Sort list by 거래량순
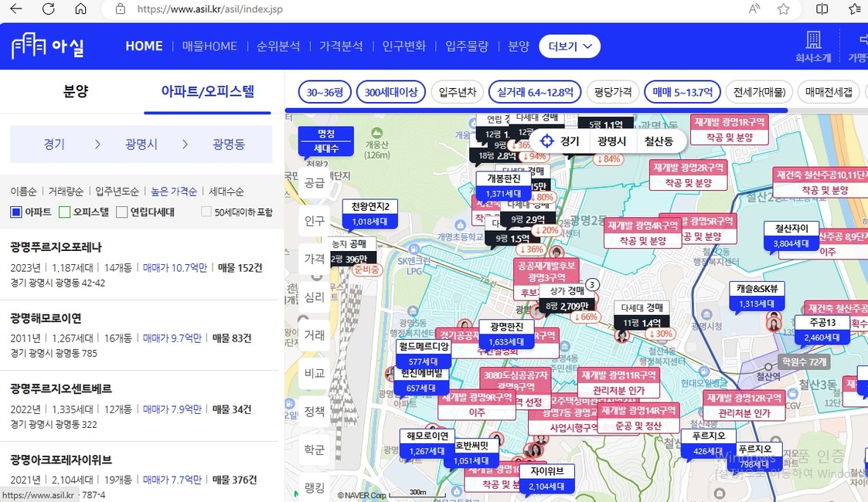The width and height of the screenshot is (868, 502). click(66, 192)
